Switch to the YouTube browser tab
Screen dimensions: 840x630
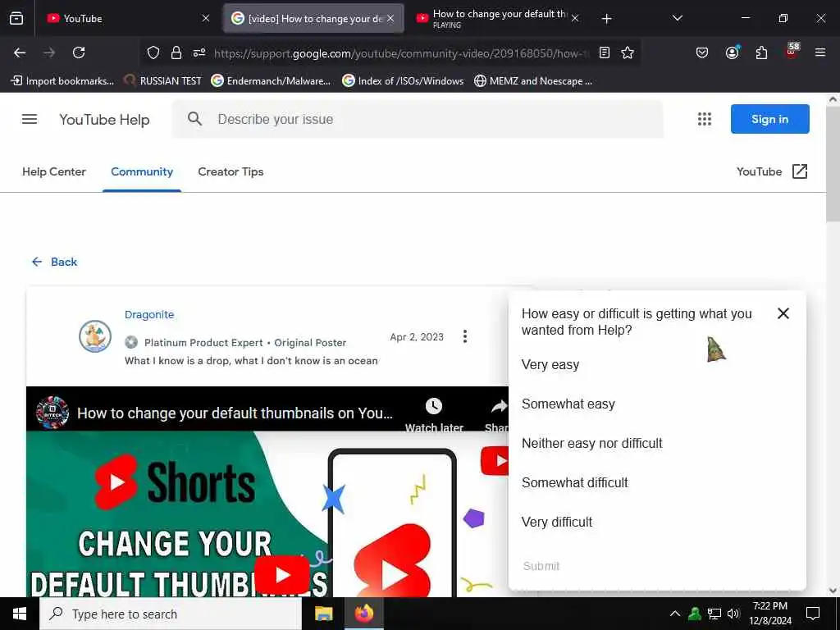tap(128, 18)
